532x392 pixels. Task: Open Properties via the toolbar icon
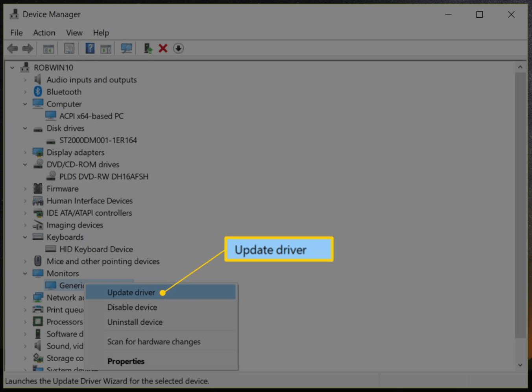69,48
